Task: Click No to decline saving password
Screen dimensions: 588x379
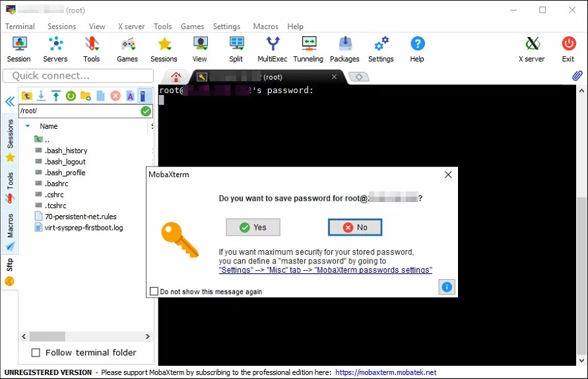Action: point(355,227)
